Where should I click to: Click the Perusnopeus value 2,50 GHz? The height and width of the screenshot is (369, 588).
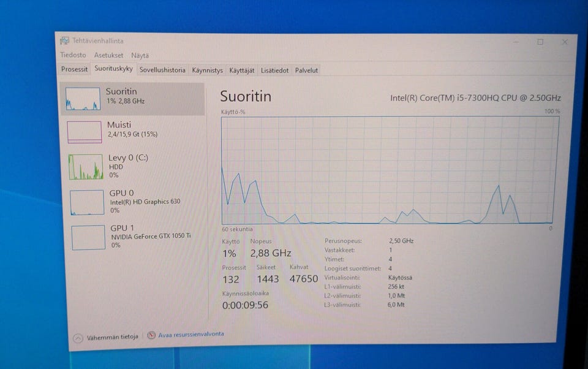pos(401,241)
